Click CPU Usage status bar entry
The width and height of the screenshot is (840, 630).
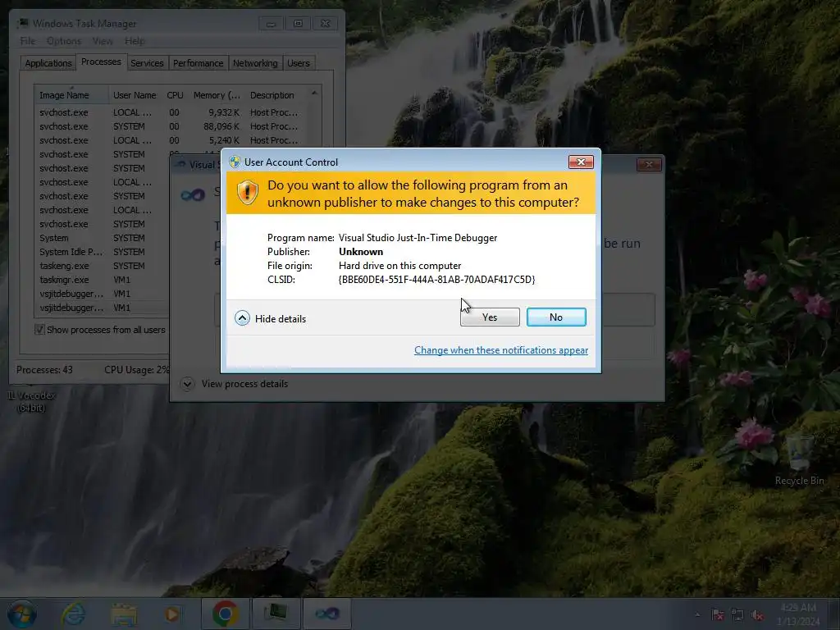click(x=137, y=370)
